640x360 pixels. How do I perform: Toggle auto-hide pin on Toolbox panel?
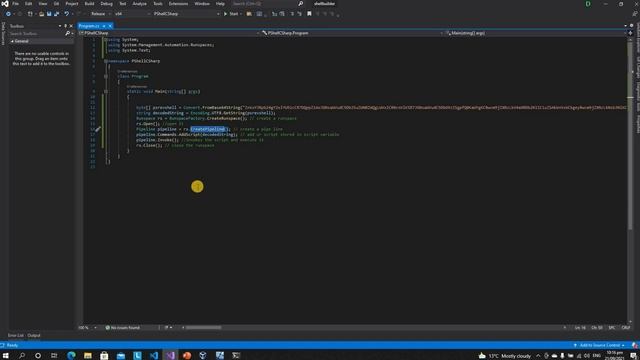tap(65, 26)
